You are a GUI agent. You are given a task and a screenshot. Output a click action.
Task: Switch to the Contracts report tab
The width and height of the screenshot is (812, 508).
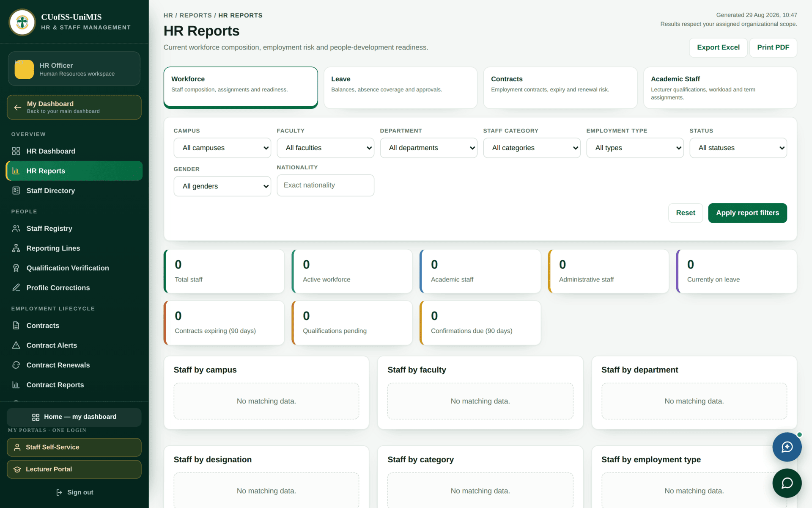[x=560, y=88]
